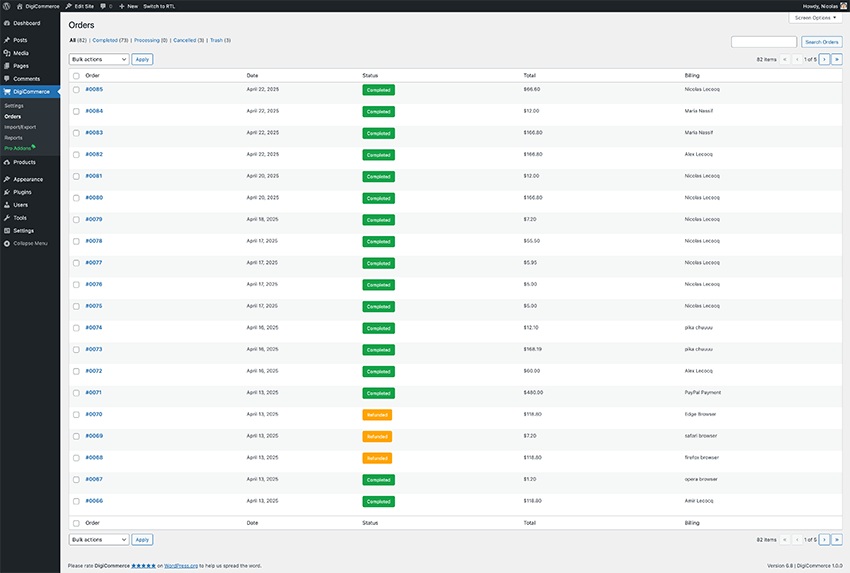
Task: Go to next page of orders at top
Action: (825, 59)
